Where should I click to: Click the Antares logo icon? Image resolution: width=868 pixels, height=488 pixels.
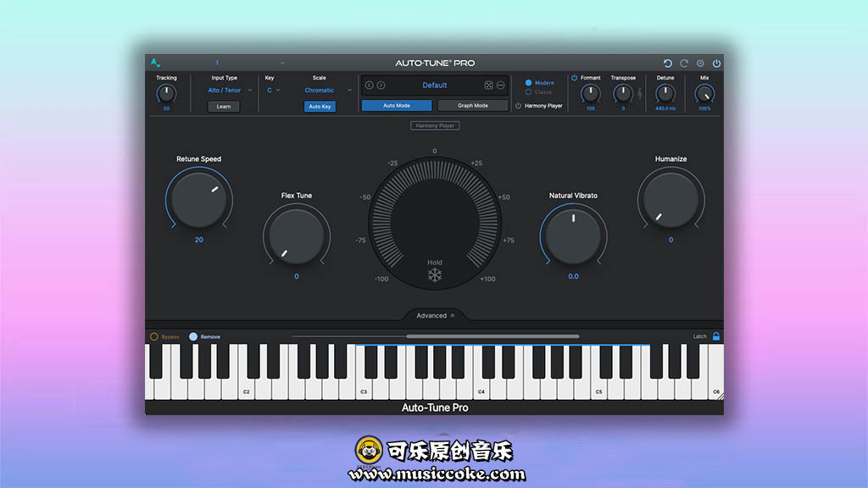click(x=156, y=63)
